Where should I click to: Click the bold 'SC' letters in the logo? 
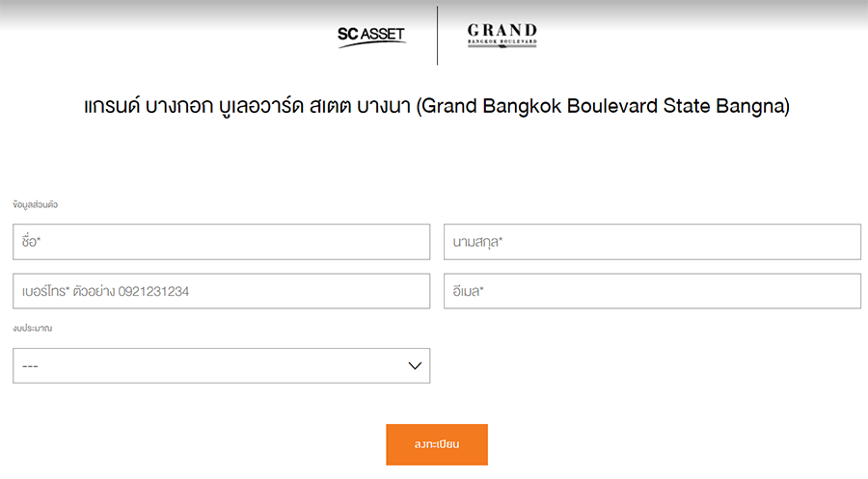[347, 36]
